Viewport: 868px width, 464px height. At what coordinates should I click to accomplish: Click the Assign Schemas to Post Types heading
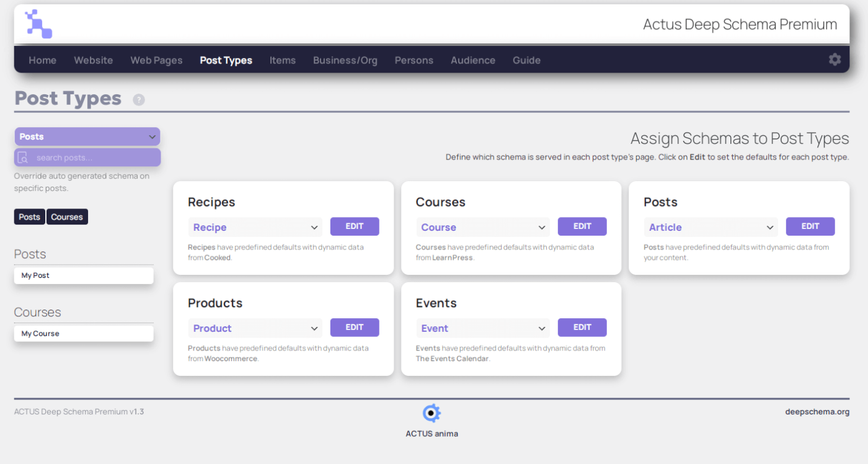coord(740,138)
